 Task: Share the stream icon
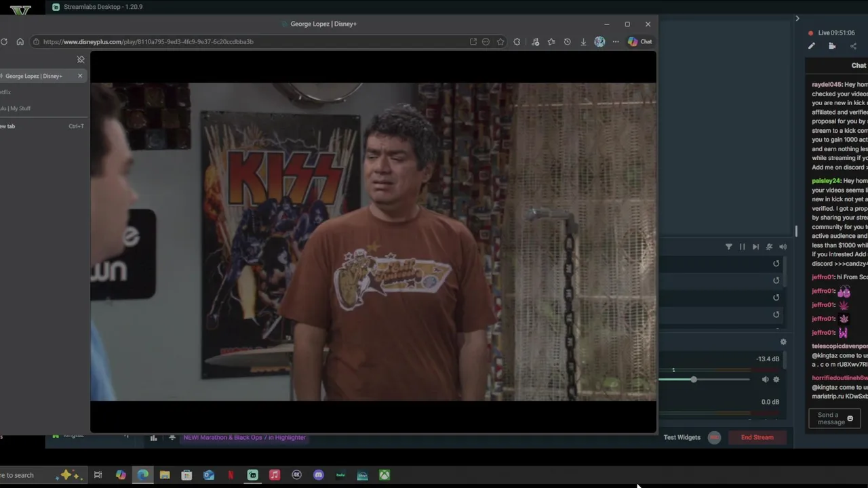click(x=853, y=46)
